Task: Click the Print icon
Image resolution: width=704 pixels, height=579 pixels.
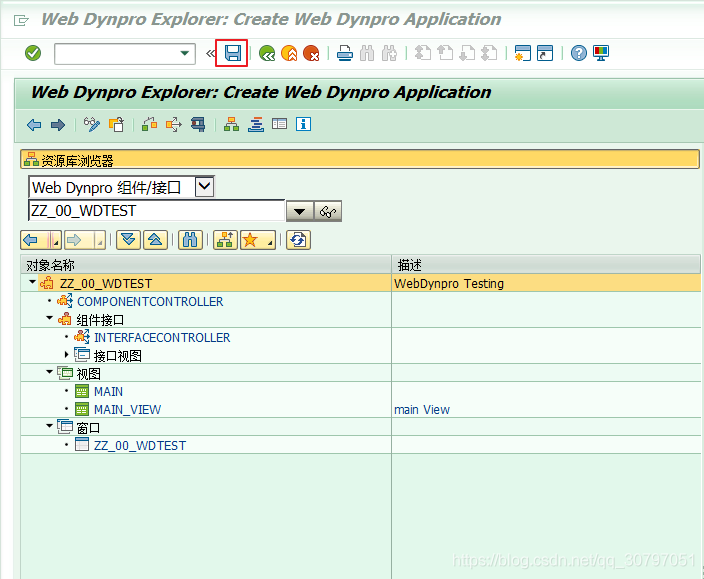Action: [x=344, y=53]
